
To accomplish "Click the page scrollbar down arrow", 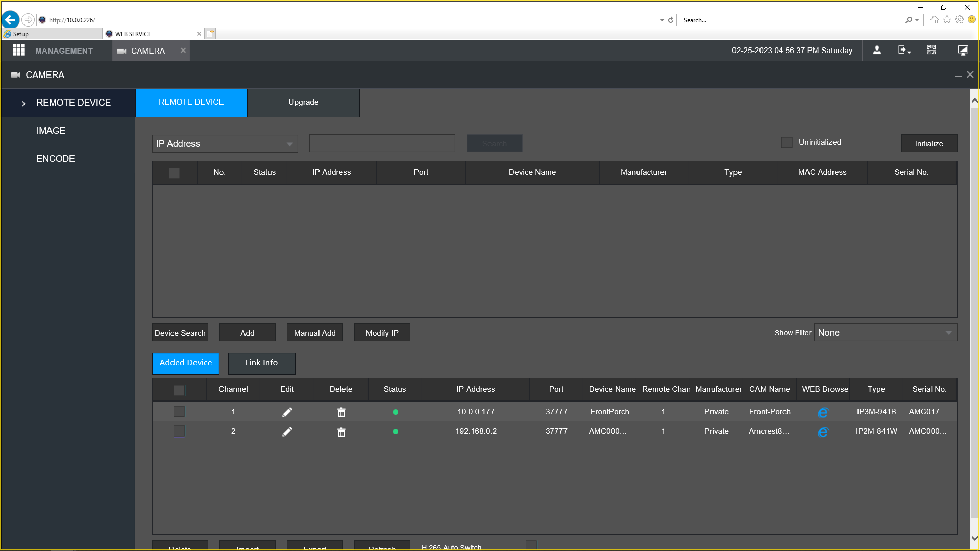I will 974,538.
